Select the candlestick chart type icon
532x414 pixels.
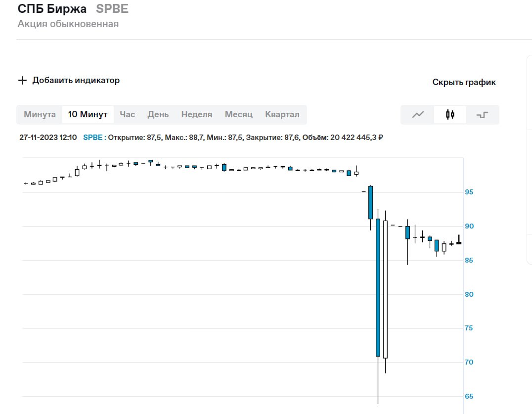point(450,115)
